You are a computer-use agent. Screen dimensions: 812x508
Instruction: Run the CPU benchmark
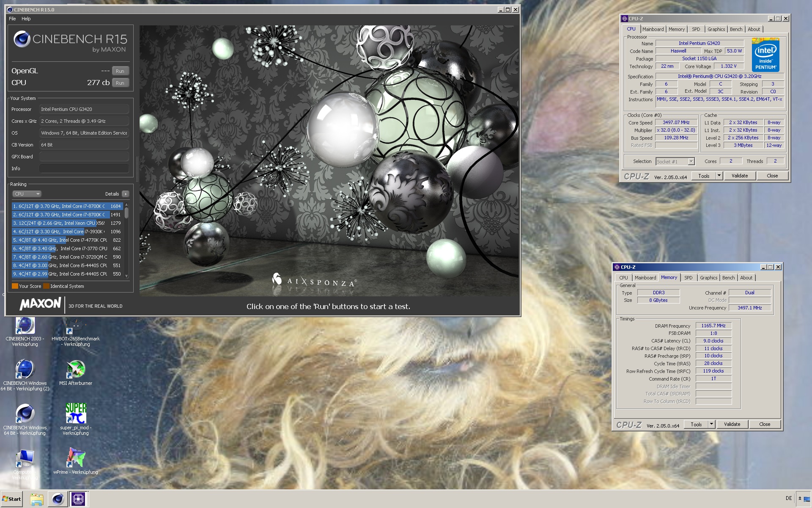tap(120, 83)
